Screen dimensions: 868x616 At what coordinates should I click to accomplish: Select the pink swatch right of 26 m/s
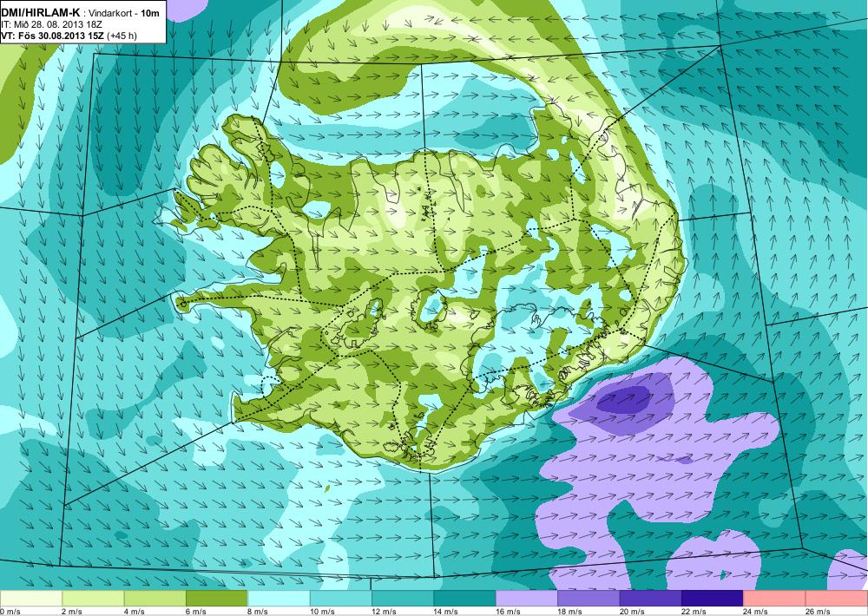point(837,599)
